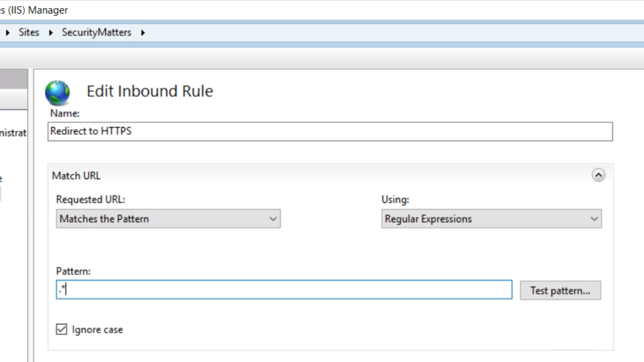Click the arrow between Sites and SecurityMatters
Viewport: 644px width, 362px height.
point(51,33)
